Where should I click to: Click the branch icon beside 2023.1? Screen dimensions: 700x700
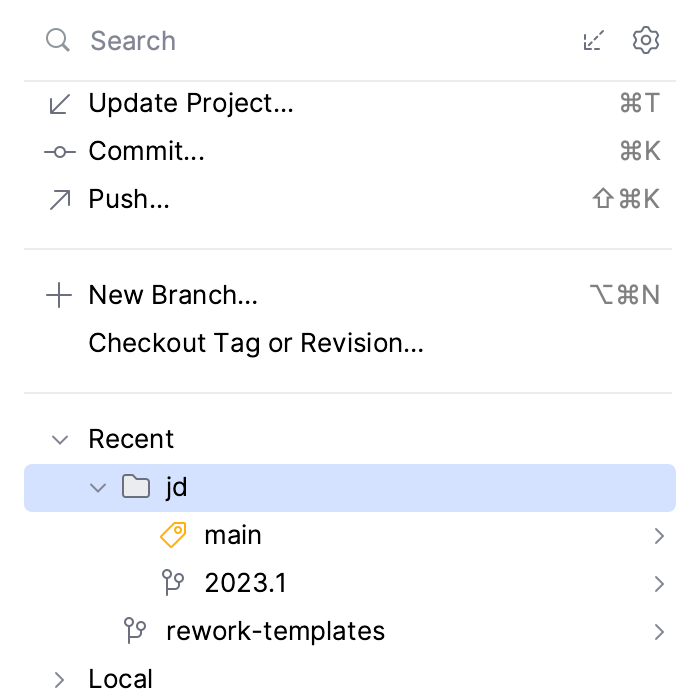(x=174, y=584)
